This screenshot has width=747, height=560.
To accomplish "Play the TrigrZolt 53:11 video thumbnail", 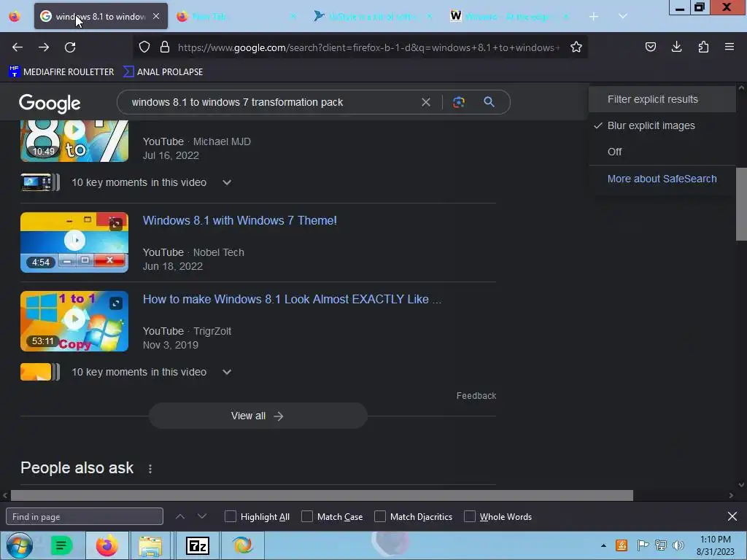I will click(74, 321).
